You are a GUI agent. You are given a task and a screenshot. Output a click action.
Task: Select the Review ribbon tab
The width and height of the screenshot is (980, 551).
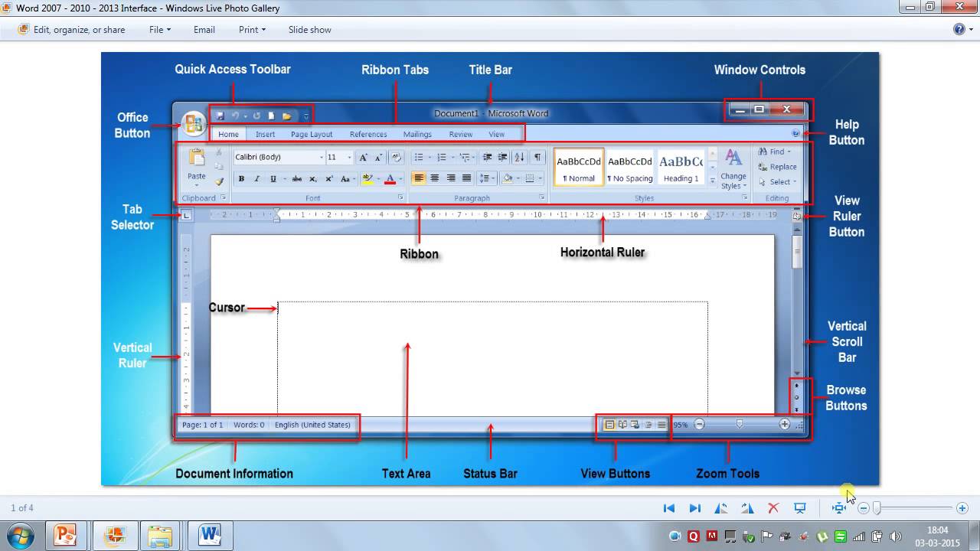pyautogui.click(x=461, y=134)
